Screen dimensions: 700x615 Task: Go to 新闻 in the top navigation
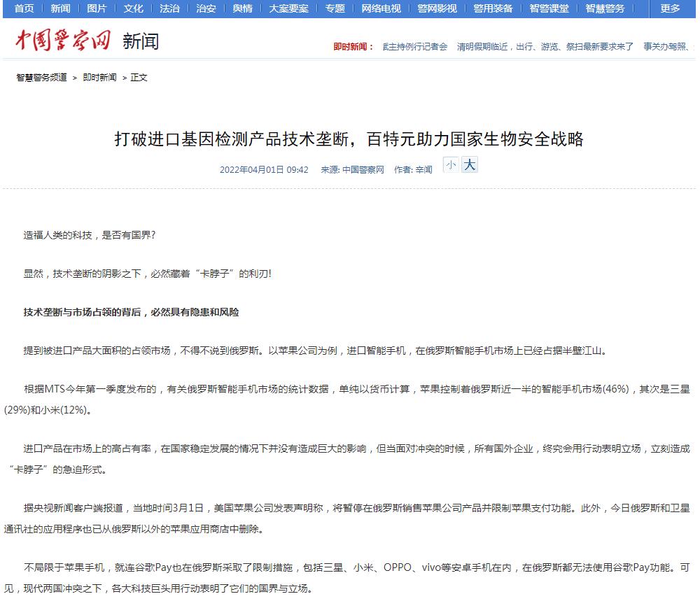tap(60, 8)
